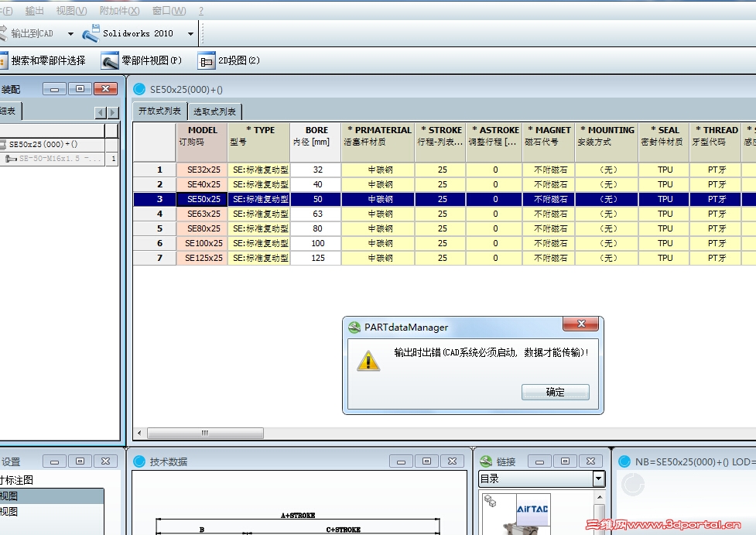
Task: Click the blue circle icon beside NB=SE50x25(000)+() title
Action: [x=624, y=461]
